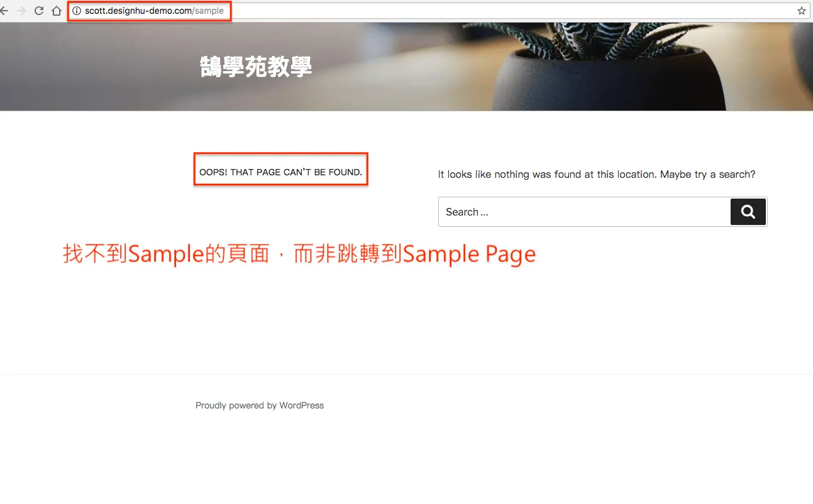Select the 'Oops! That page can't be found.' heading
This screenshot has width=813, height=504.
coord(280,172)
